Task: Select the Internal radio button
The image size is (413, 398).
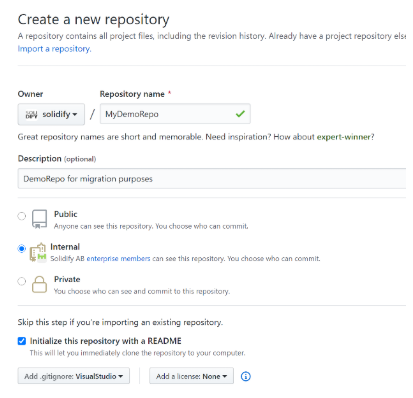Action: pyautogui.click(x=22, y=248)
